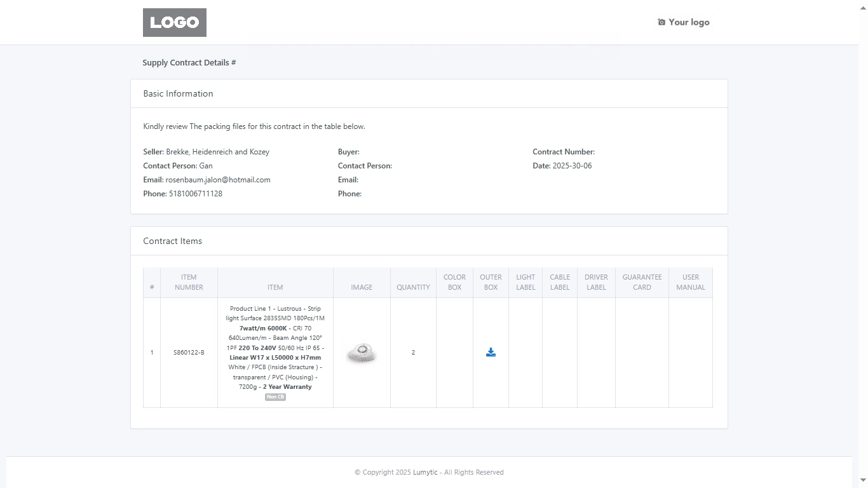Click the gray LOGO image
This screenshot has height=488, width=868.
(x=175, y=22)
